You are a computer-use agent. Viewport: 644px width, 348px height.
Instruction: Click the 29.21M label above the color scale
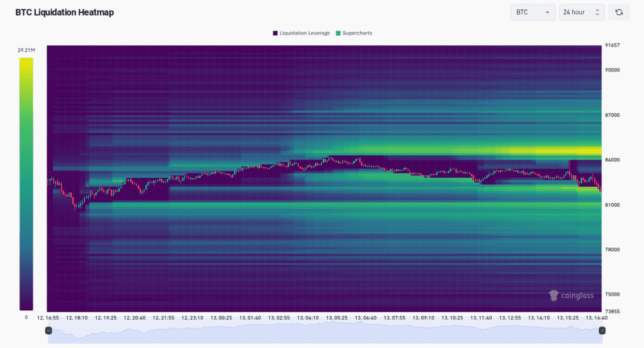(x=26, y=50)
